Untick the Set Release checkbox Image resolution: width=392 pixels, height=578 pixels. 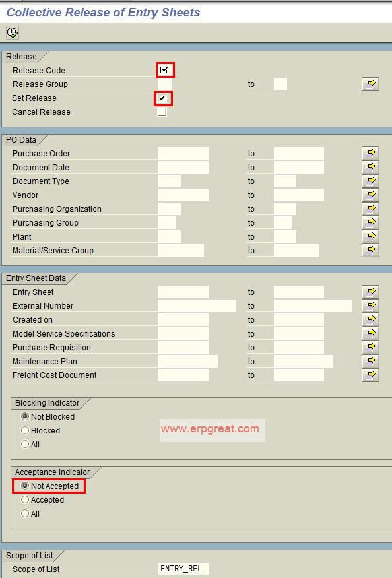click(x=162, y=98)
